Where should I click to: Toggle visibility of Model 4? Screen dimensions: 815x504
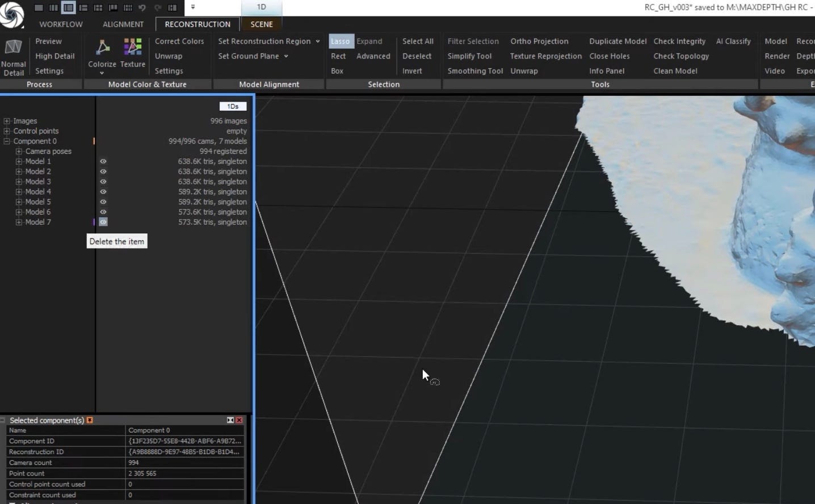pyautogui.click(x=103, y=192)
